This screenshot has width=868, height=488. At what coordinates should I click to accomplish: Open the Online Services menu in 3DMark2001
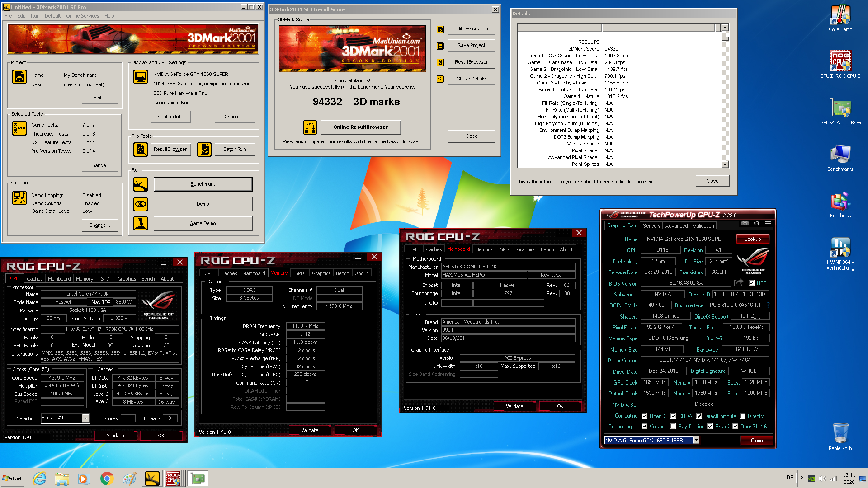(83, 16)
